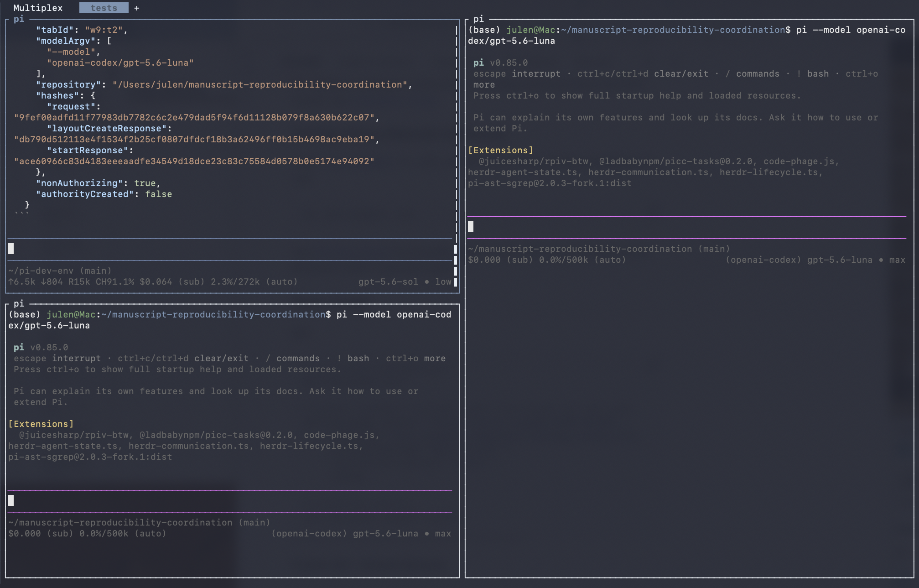Click the "low" thinking level indicator
This screenshot has width=919, height=588.
pos(443,281)
